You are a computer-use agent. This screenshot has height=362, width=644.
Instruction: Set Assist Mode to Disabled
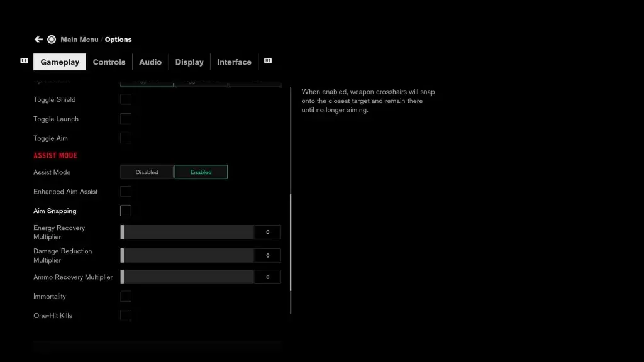pyautogui.click(x=147, y=172)
